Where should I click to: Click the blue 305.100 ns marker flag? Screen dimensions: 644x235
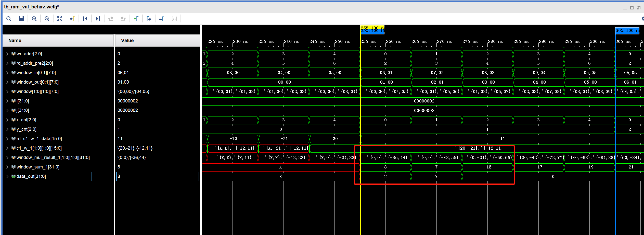pyautogui.click(x=627, y=31)
